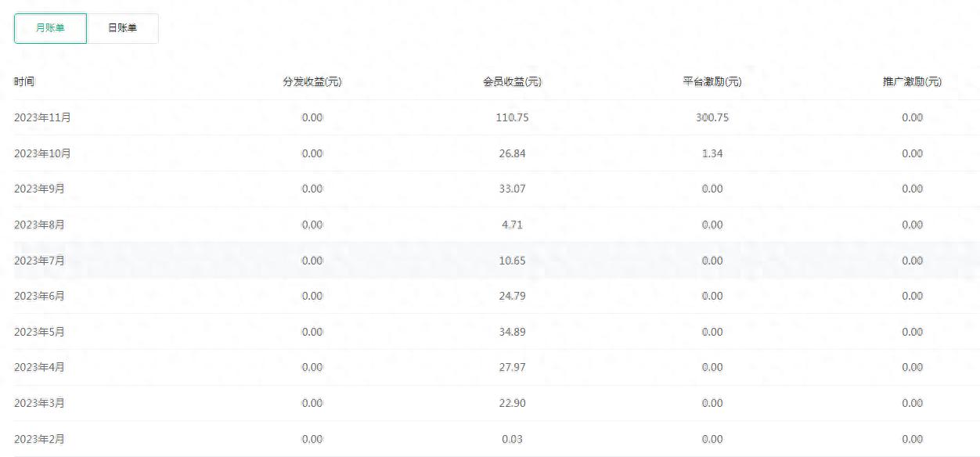Click the 推广激励(元) column header
This screenshot has height=457, width=980.
coord(912,81)
